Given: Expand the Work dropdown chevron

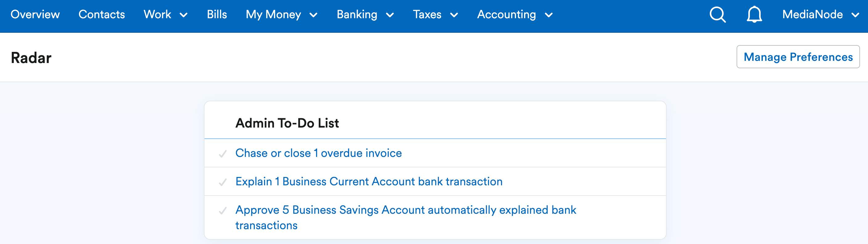Looking at the screenshot, I should (x=184, y=15).
